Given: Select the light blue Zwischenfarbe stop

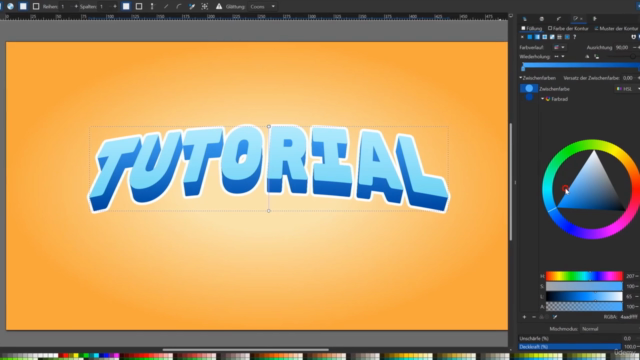Looking at the screenshot, I should [529, 88].
